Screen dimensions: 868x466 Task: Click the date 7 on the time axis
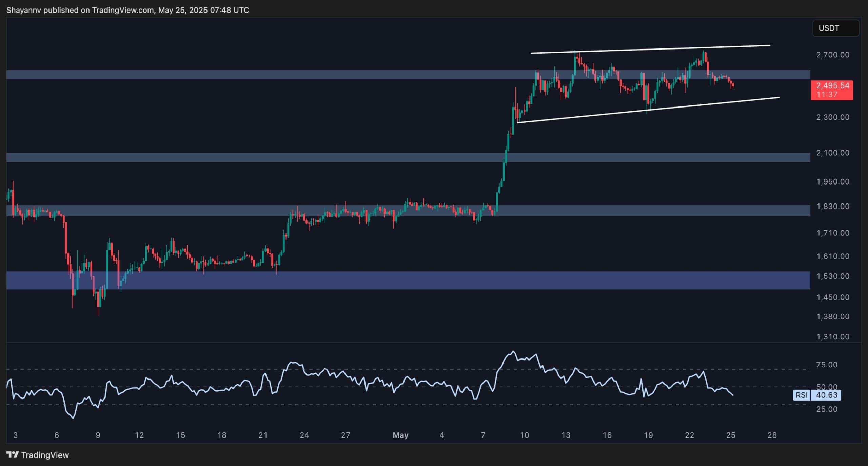pyautogui.click(x=483, y=435)
